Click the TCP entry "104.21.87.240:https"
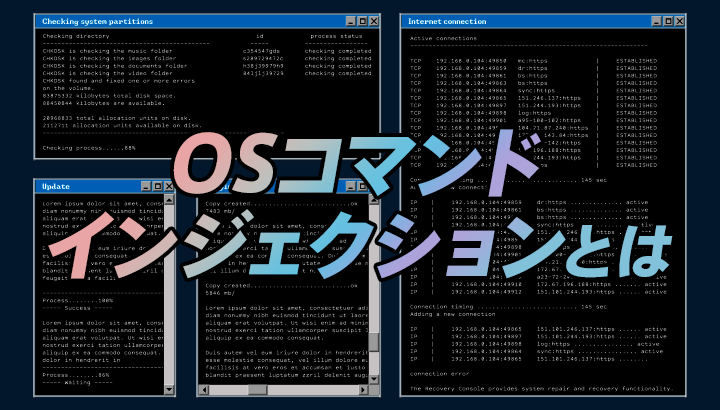Screen dimensions: 720x410 coord(553,128)
